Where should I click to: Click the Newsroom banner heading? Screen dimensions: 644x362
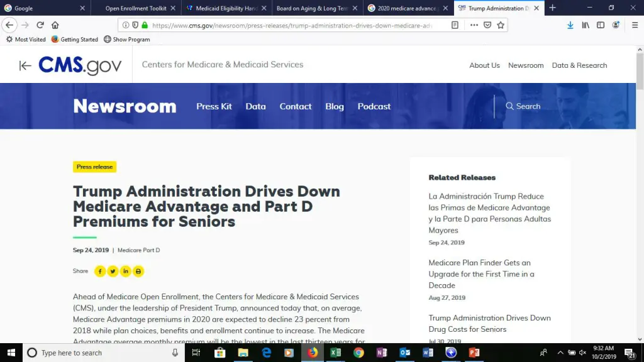pos(125,106)
